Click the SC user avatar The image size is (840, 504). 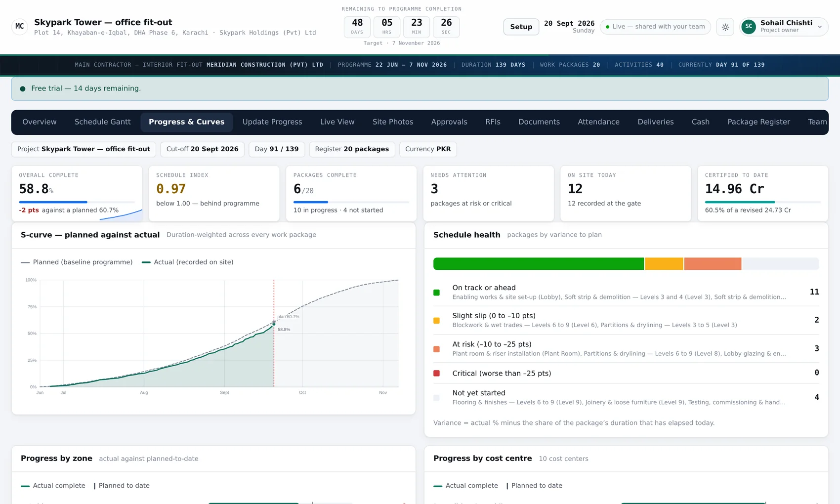pyautogui.click(x=749, y=27)
